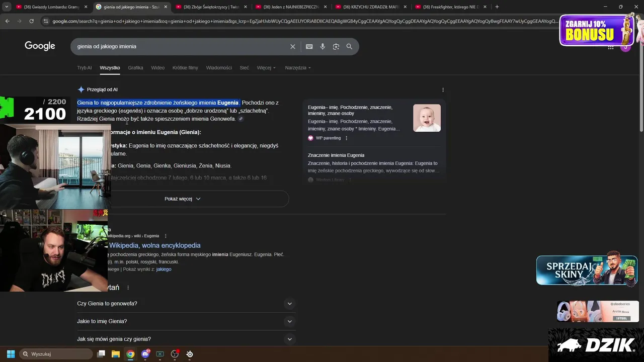The width and height of the screenshot is (644, 362).
Task: Click the options dots beside the questions heading
Action: tap(128, 288)
